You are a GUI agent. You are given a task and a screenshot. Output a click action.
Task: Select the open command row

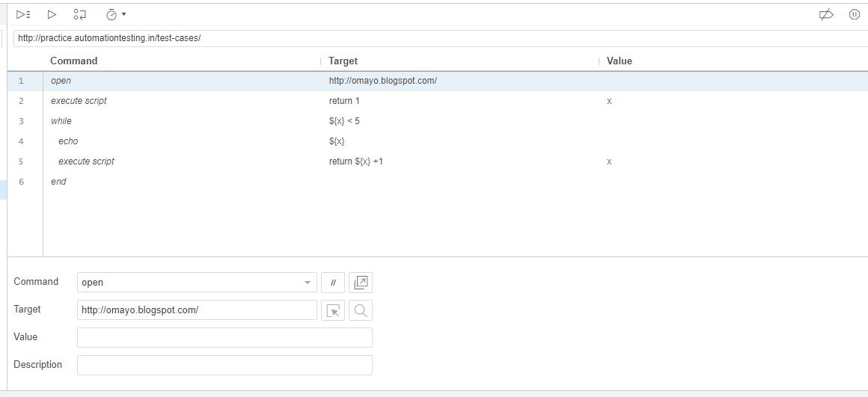tap(187, 81)
